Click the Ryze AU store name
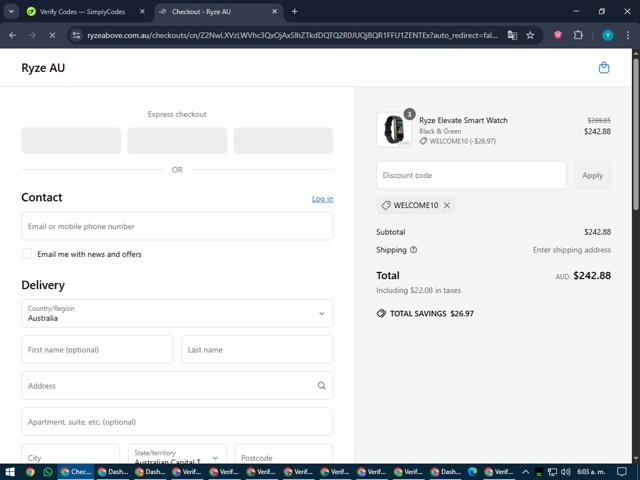The width and height of the screenshot is (640, 480). pyautogui.click(x=43, y=68)
